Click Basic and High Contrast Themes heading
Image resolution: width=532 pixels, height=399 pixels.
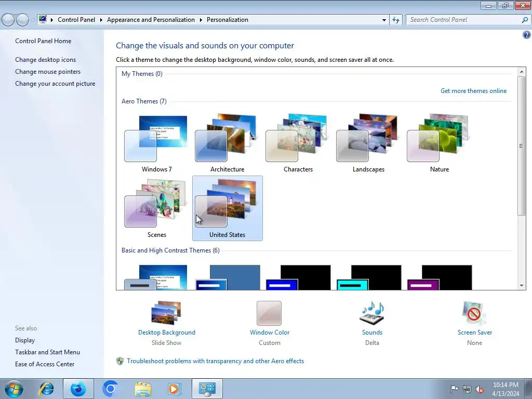tap(170, 250)
